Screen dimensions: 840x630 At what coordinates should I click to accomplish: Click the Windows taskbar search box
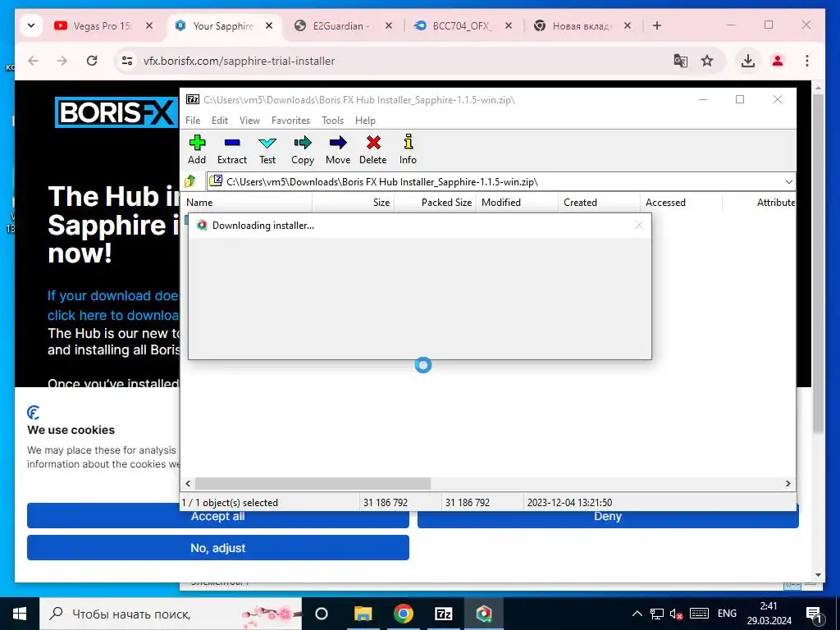click(x=171, y=614)
